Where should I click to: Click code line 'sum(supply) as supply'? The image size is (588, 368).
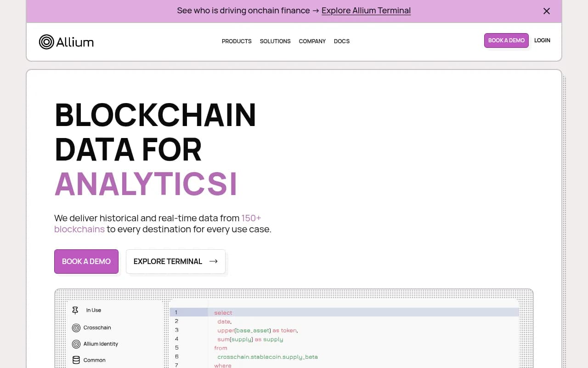tap(250, 339)
